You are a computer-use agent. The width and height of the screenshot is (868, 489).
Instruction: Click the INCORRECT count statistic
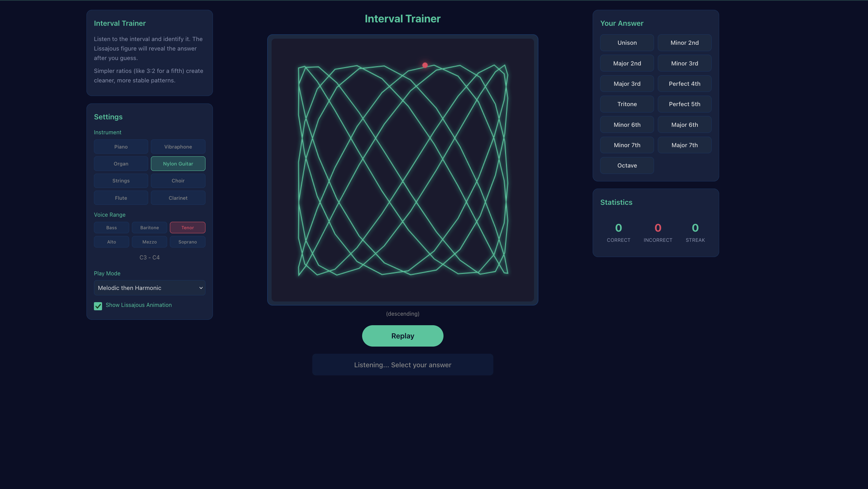point(658,232)
